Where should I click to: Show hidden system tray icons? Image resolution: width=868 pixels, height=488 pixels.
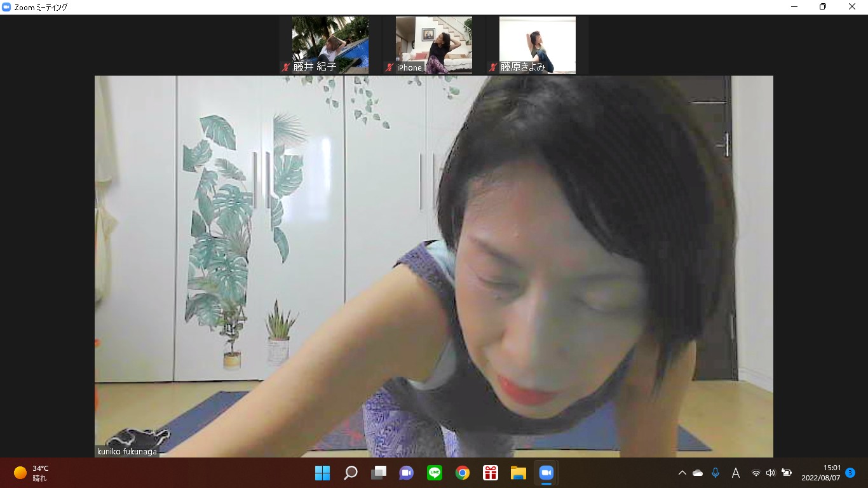(682, 473)
